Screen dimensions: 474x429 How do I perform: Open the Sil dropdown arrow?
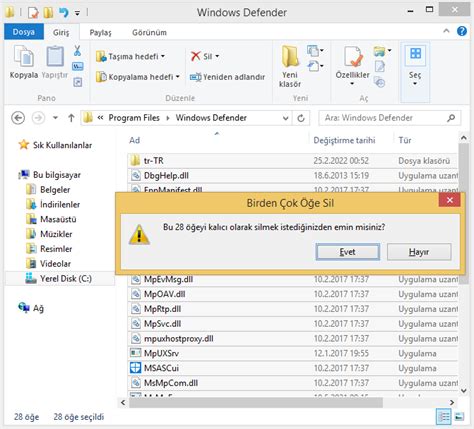pos(217,56)
